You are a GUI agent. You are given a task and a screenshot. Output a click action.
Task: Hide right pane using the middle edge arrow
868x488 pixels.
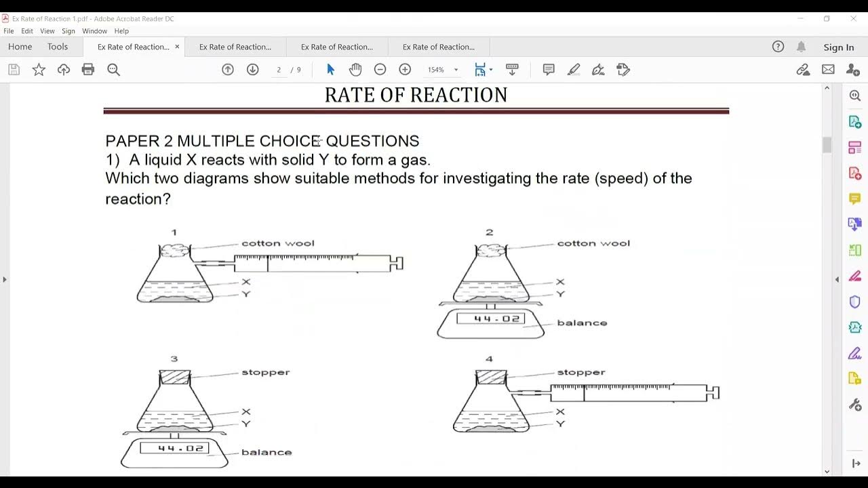[x=837, y=279]
